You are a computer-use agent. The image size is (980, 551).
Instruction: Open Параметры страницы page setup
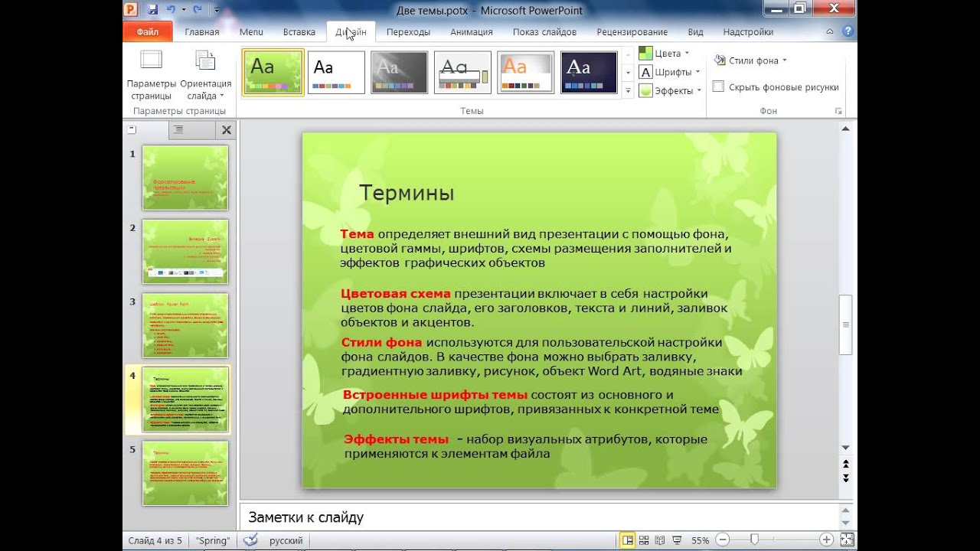pyautogui.click(x=152, y=74)
